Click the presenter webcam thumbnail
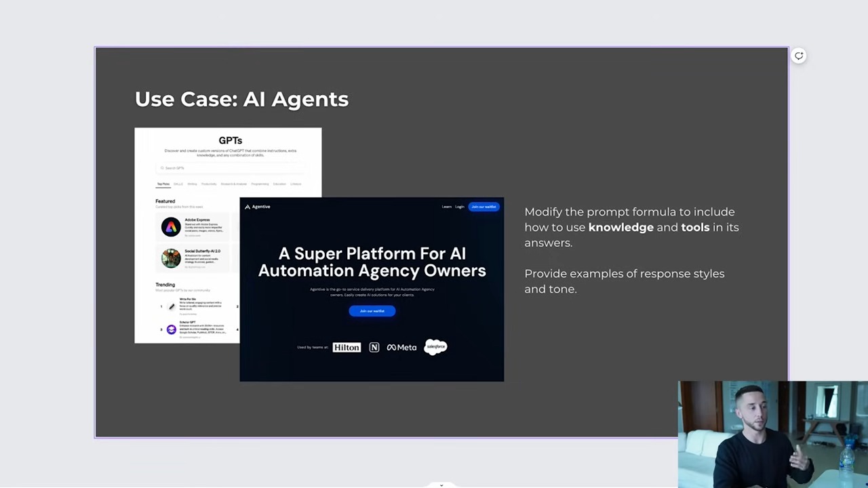Image resolution: width=868 pixels, height=488 pixels. (x=772, y=434)
